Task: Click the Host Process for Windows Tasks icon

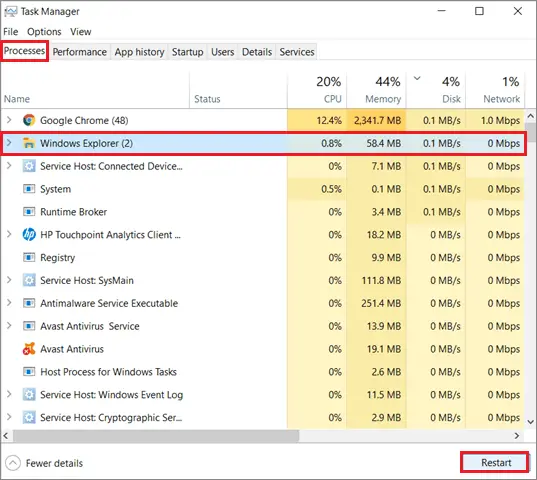Action: 29,372
